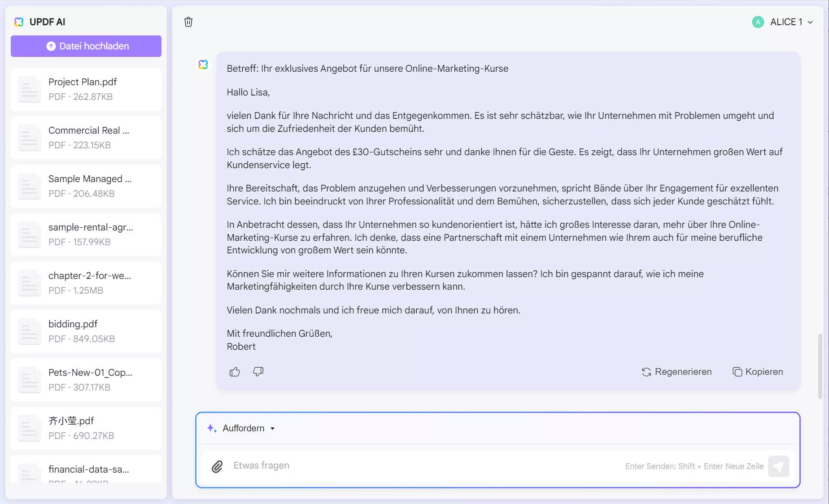Open the Datei hochladen upload menu
829x504 pixels.
86,46
